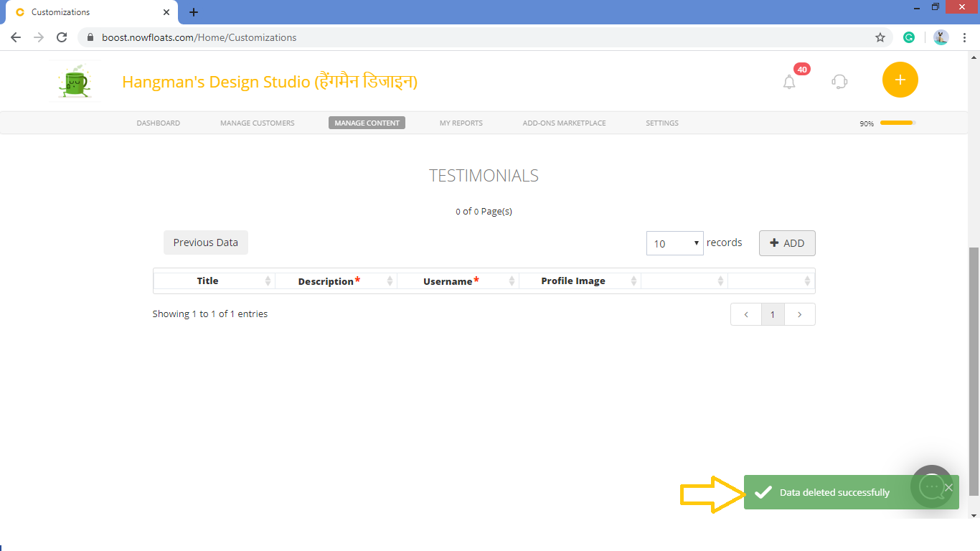Go to previous page in pagination
This screenshot has width=980, height=551.
746,314
